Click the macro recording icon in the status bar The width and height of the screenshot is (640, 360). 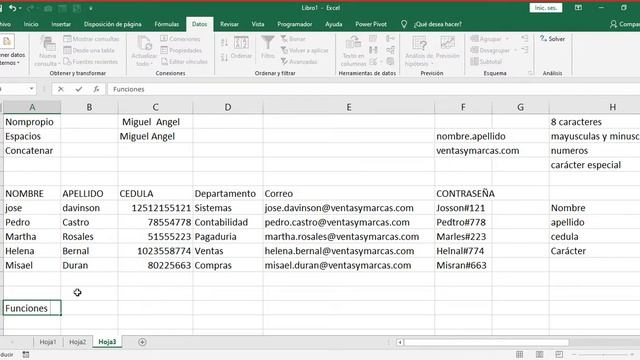[26, 355]
